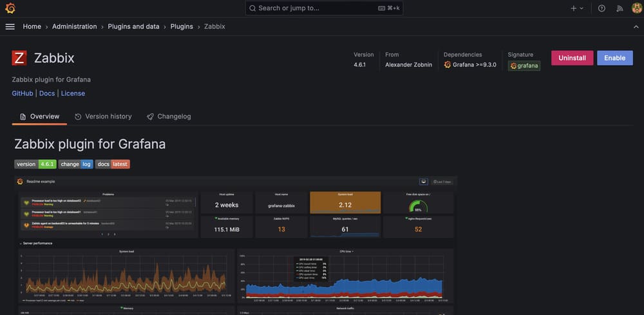Viewport: 644px width, 315px height.
Task: Open the help question mark icon
Action: point(601,8)
